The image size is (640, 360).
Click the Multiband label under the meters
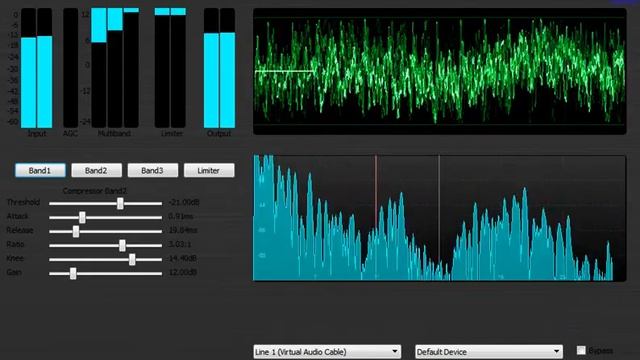click(x=114, y=133)
